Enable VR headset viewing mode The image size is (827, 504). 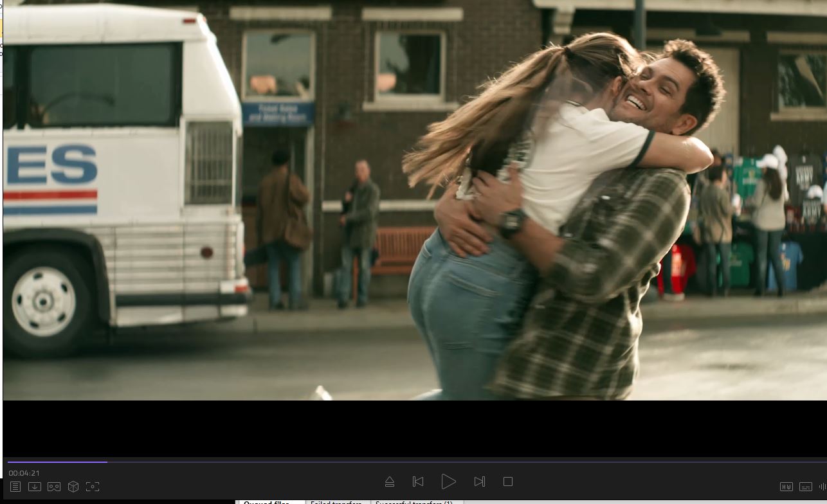(x=54, y=487)
